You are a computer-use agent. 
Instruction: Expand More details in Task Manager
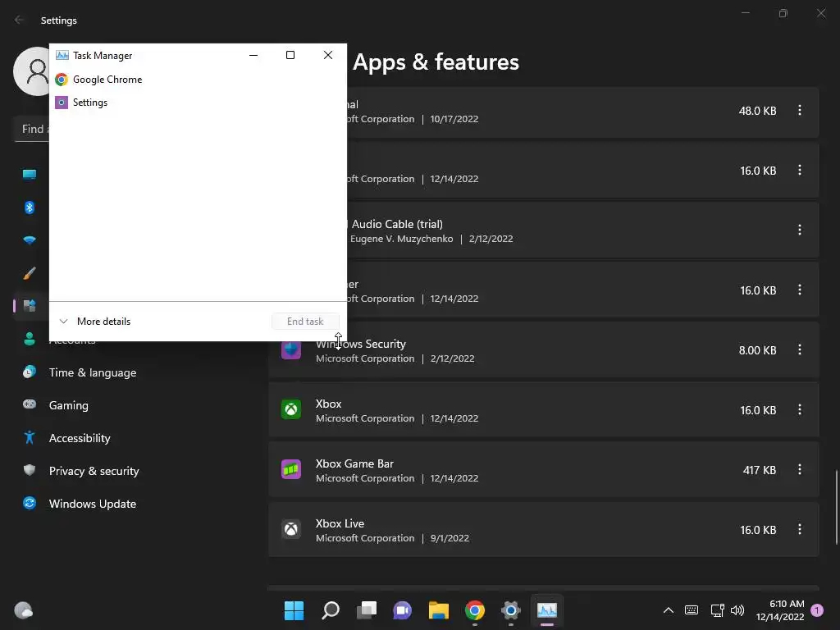tap(95, 322)
